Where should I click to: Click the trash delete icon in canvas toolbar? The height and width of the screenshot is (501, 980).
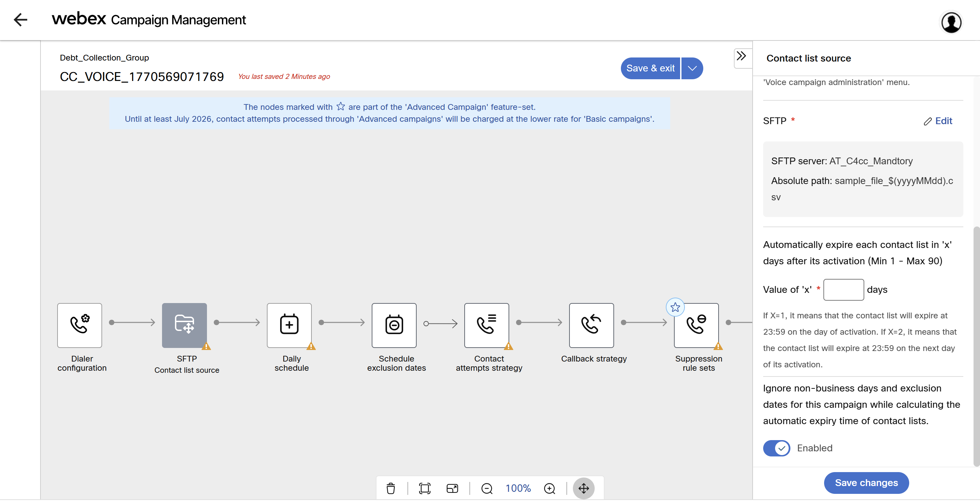click(x=391, y=488)
